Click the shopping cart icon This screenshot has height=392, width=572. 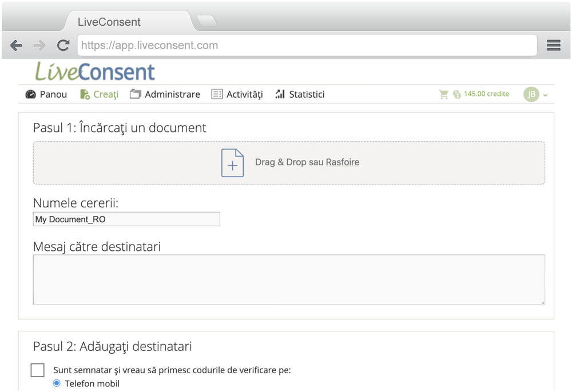click(x=443, y=94)
